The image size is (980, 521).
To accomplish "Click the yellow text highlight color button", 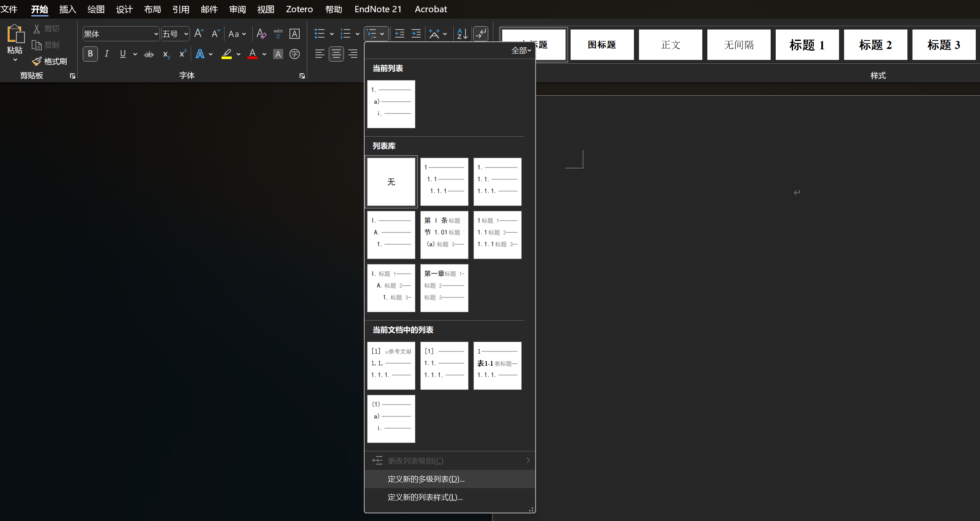I will (227, 54).
